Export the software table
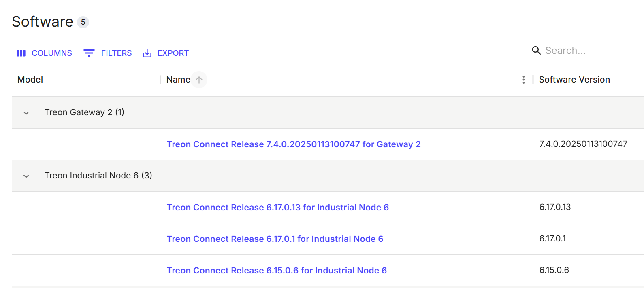644x288 pixels. [x=166, y=53]
